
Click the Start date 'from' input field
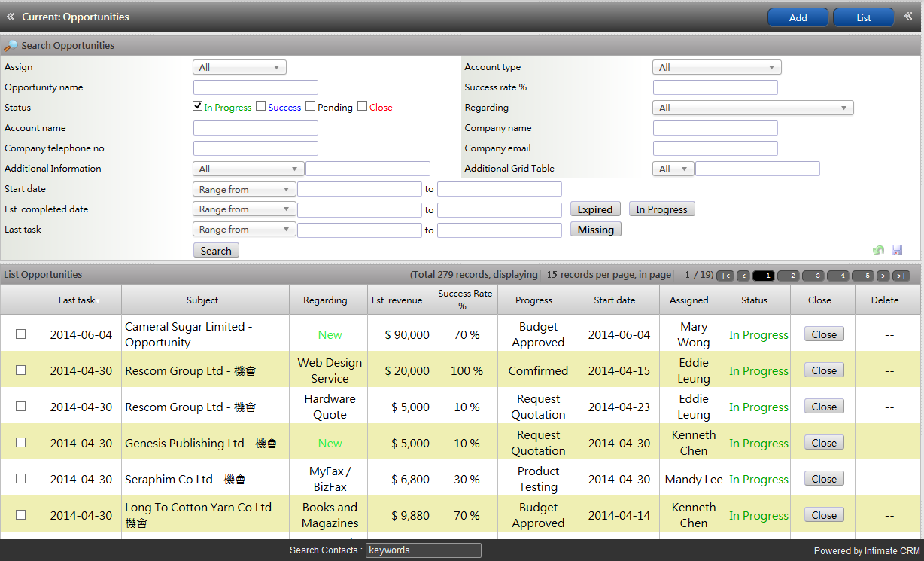360,189
